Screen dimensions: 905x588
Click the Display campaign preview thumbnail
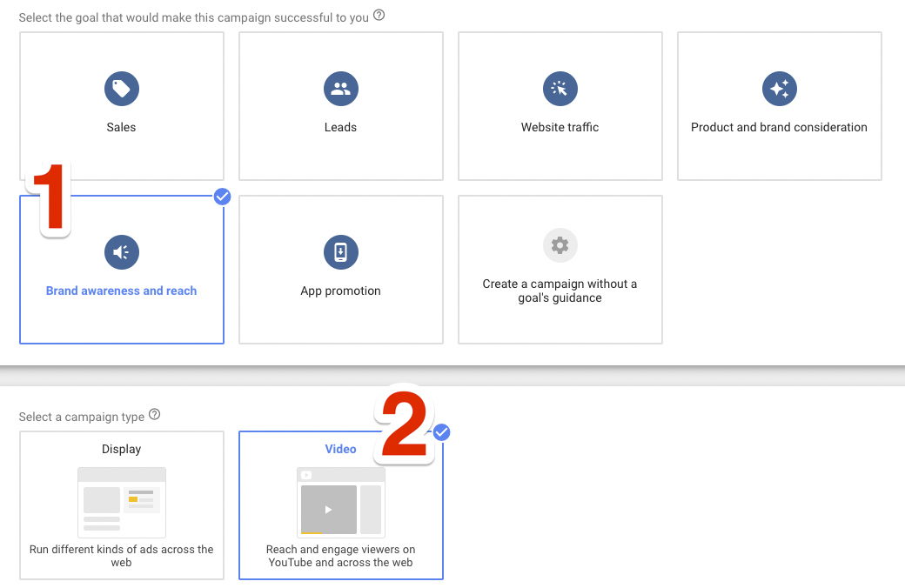(122, 502)
